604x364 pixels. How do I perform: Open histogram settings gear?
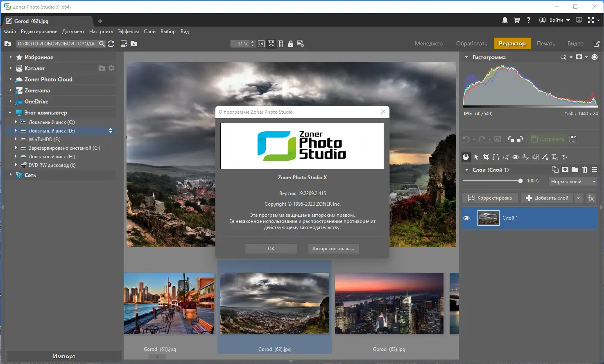pos(595,57)
